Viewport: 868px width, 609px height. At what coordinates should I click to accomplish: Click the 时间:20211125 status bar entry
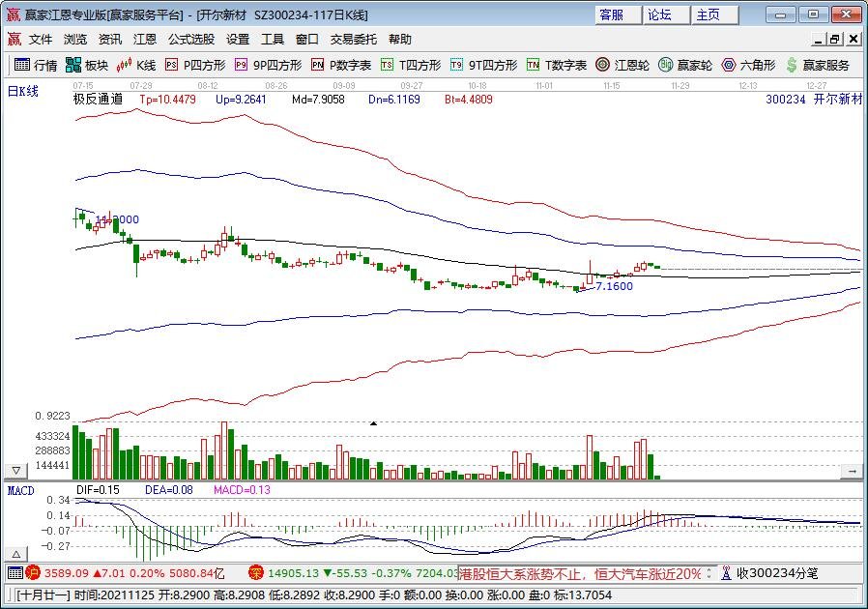(x=114, y=595)
